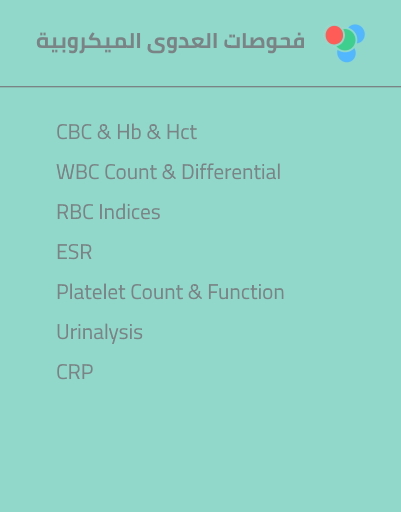
Task: Open the ESR list item
Action: (74, 252)
